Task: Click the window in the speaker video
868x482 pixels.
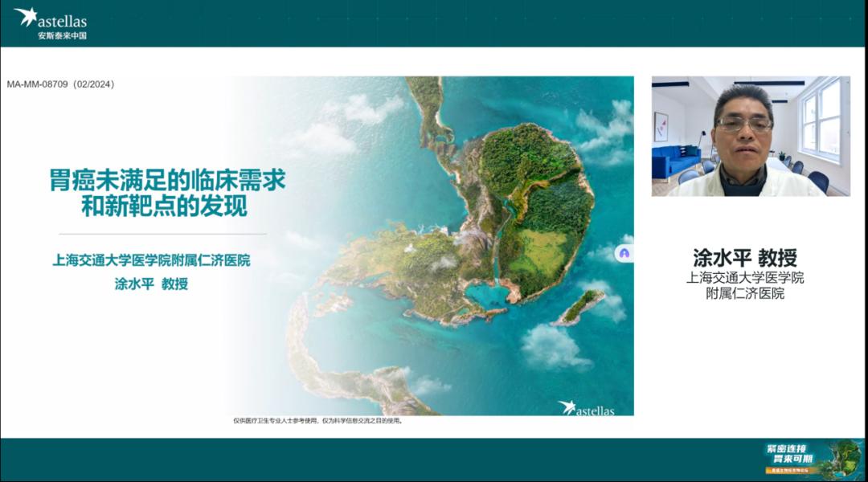Action: coord(820,119)
